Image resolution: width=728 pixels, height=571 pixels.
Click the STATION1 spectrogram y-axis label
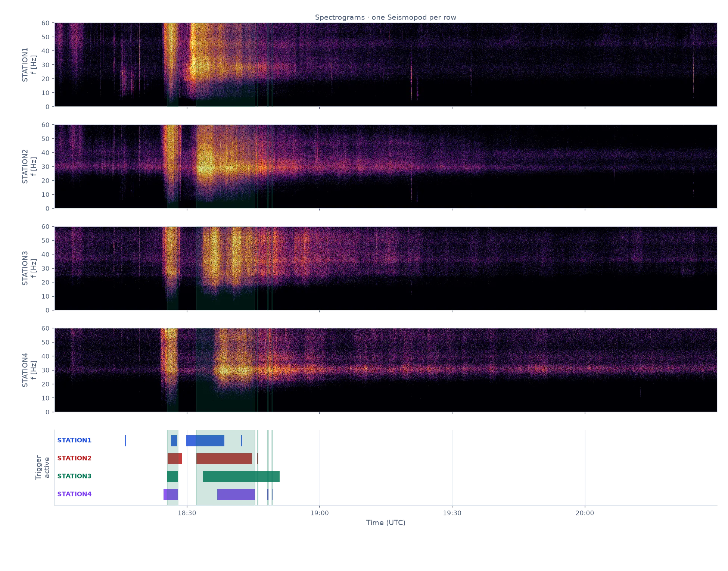[x=29, y=65]
